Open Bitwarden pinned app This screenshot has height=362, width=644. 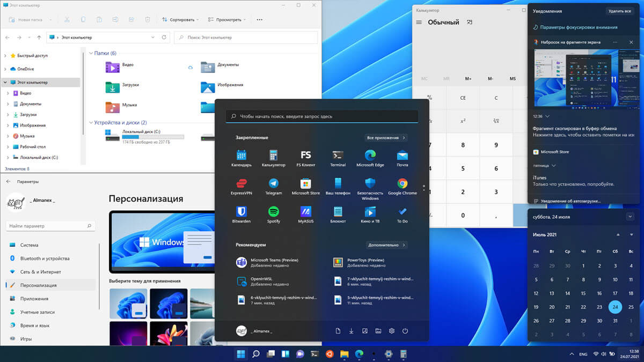[x=241, y=215]
